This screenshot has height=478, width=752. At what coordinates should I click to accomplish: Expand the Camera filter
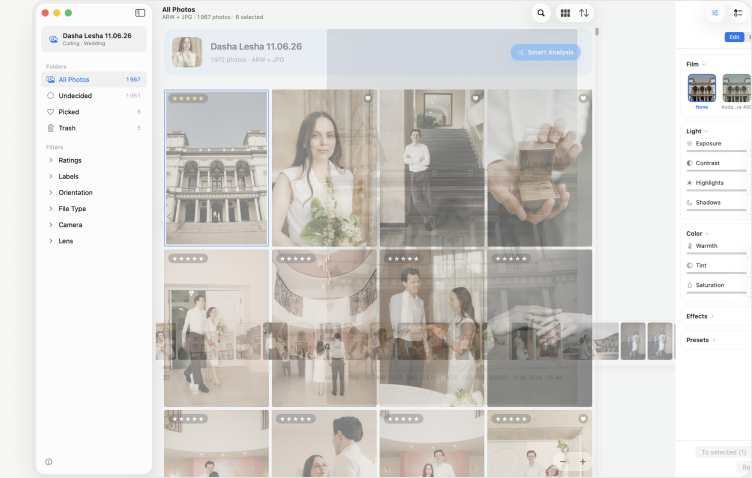pyautogui.click(x=50, y=224)
